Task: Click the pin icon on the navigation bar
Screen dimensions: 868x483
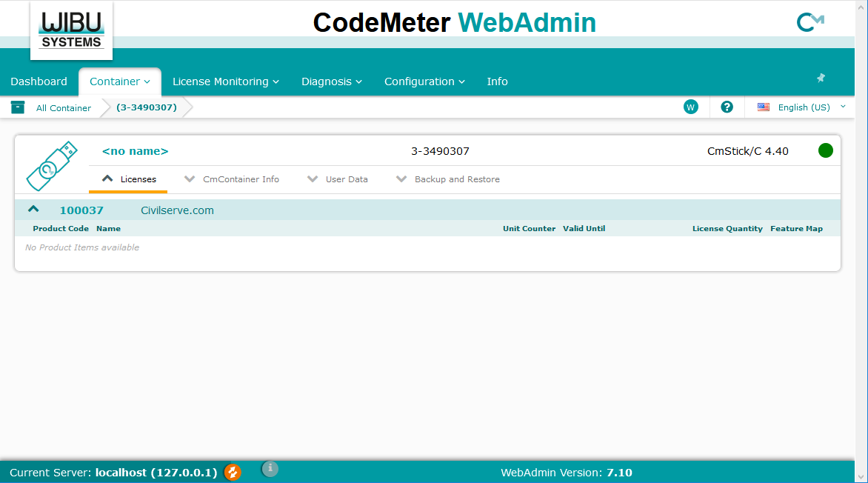Action: (820, 77)
